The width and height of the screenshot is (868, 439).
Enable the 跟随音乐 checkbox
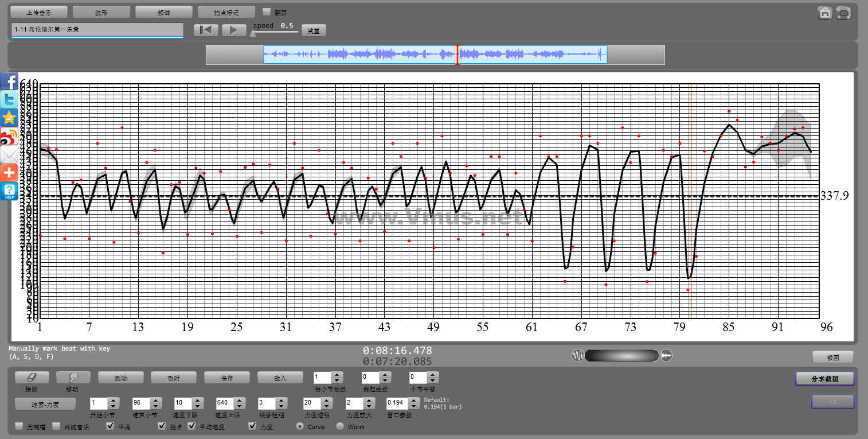[x=56, y=426]
